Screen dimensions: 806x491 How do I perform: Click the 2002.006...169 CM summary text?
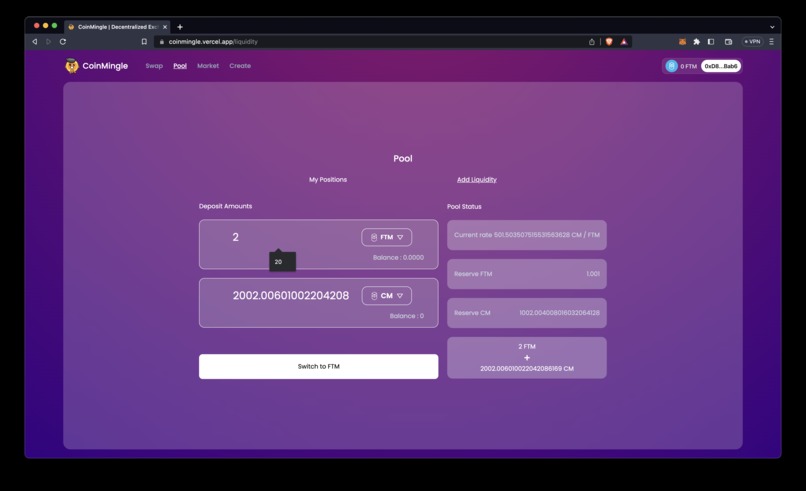pyautogui.click(x=527, y=369)
